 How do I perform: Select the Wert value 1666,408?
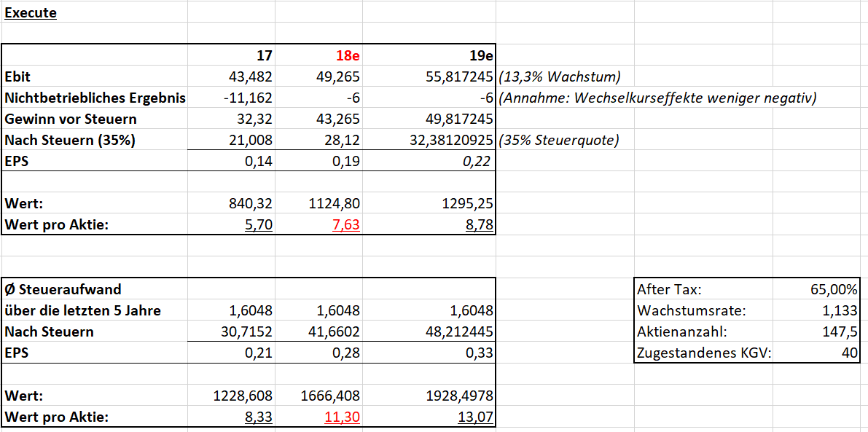click(331, 396)
